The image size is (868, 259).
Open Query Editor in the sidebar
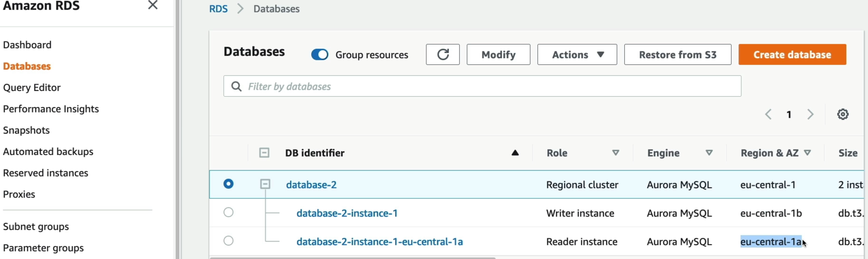click(x=32, y=87)
